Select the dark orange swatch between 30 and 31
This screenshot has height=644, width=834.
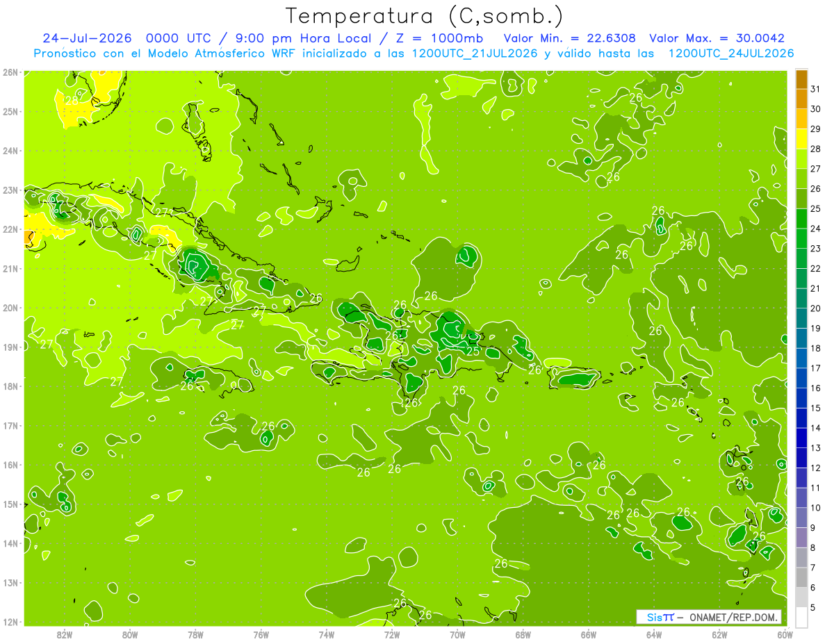tap(801, 99)
